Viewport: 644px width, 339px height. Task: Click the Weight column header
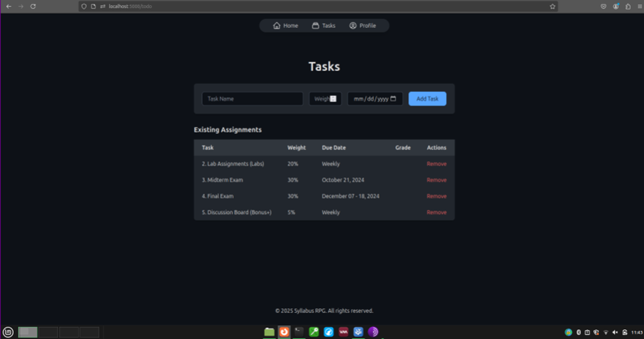[297, 147]
